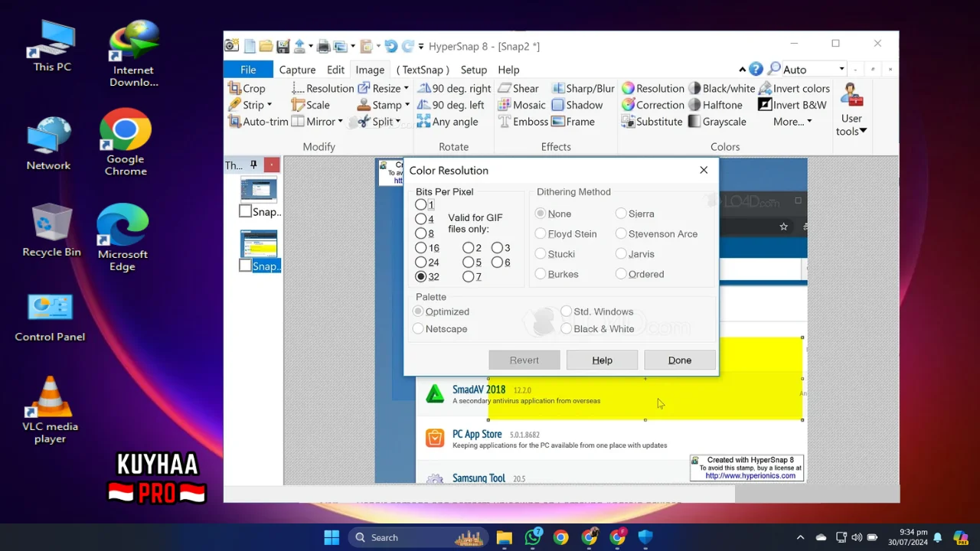This screenshot has height=551, width=980.
Task: Select 16 bits per pixel
Action: pyautogui.click(x=420, y=248)
